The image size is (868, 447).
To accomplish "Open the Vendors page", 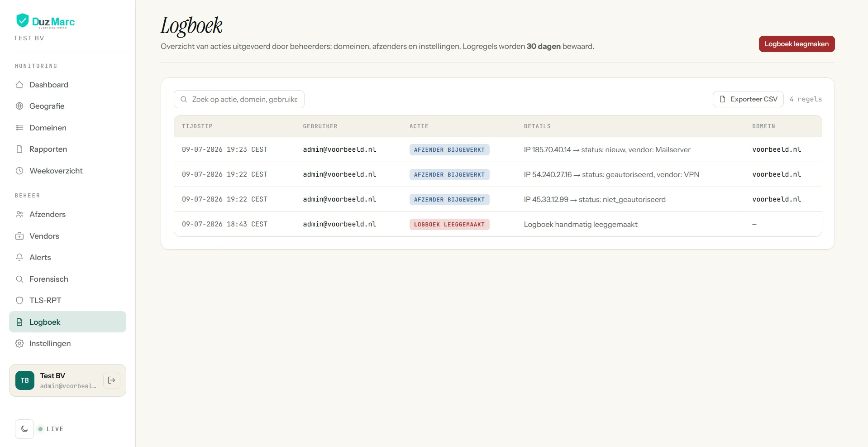I will (x=67, y=236).
